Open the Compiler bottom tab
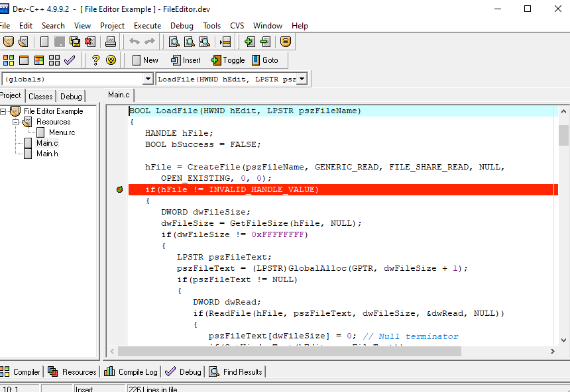This screenshot has width=570, height=392. (21, 371)
